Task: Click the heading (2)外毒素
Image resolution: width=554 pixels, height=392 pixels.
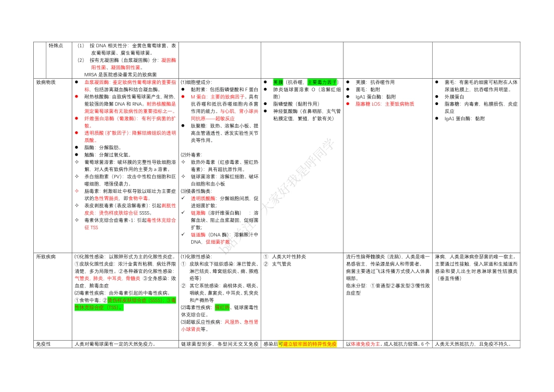Action: click(x=192, y=155)
